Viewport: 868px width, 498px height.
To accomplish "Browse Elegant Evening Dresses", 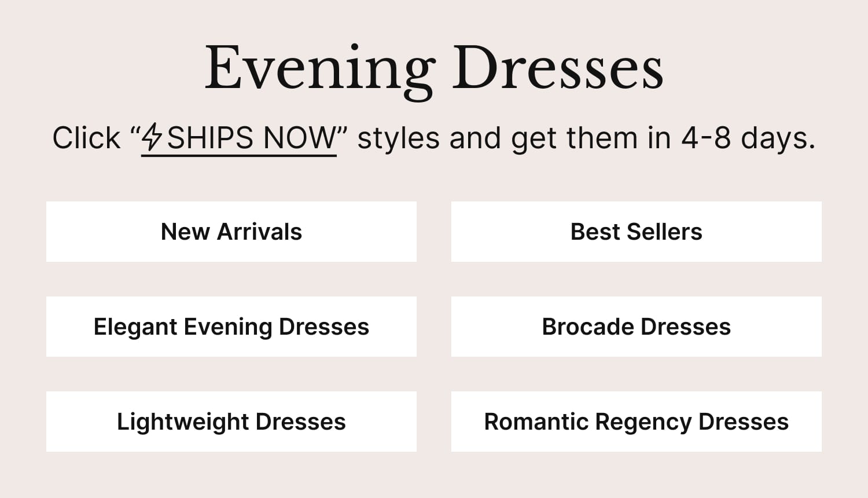I will (x=231, y=327).
